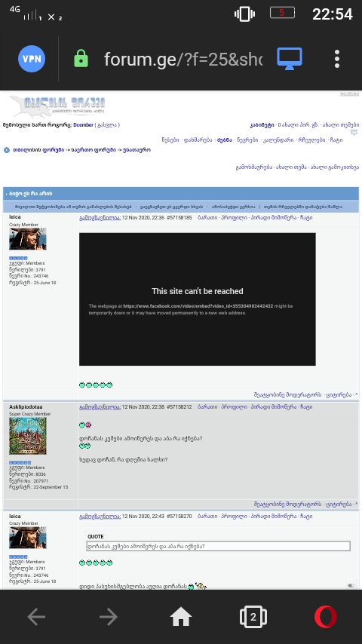
Task: Click ბარათი link in the 22:43 post
Action: tap(207, 517)
